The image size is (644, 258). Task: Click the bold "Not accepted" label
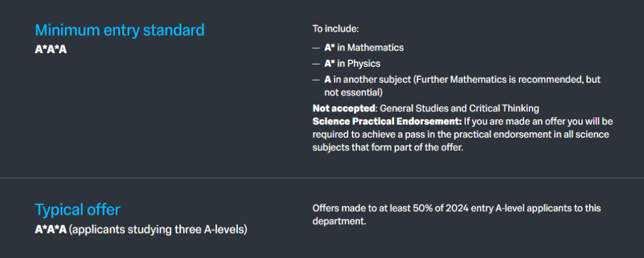coord(343,108)
